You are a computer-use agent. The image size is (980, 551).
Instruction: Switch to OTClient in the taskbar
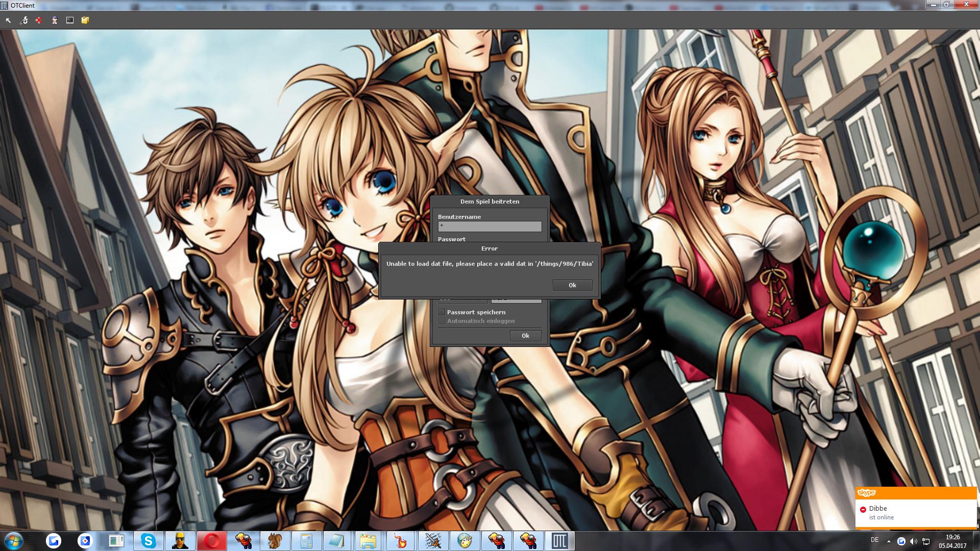pyautogui.click(x=560, y=541)
